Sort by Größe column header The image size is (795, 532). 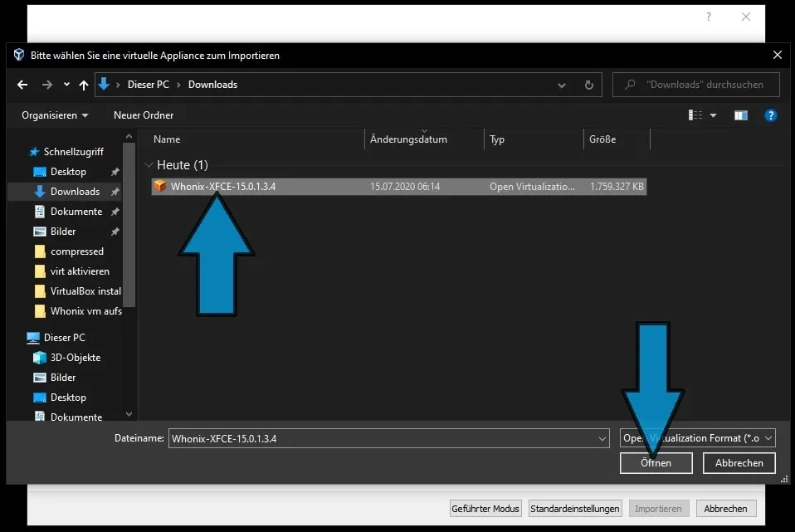click(x=602, y=139)
